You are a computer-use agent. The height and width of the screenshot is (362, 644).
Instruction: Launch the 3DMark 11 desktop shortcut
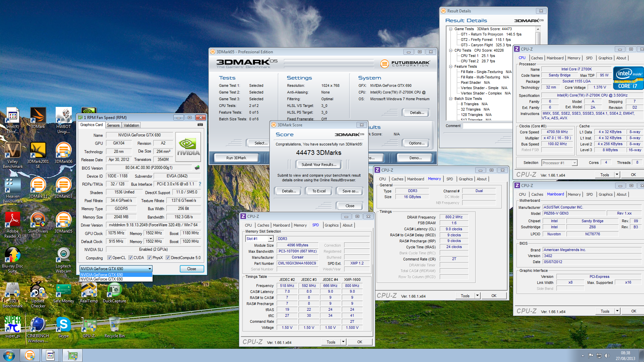tap(38, 188)
